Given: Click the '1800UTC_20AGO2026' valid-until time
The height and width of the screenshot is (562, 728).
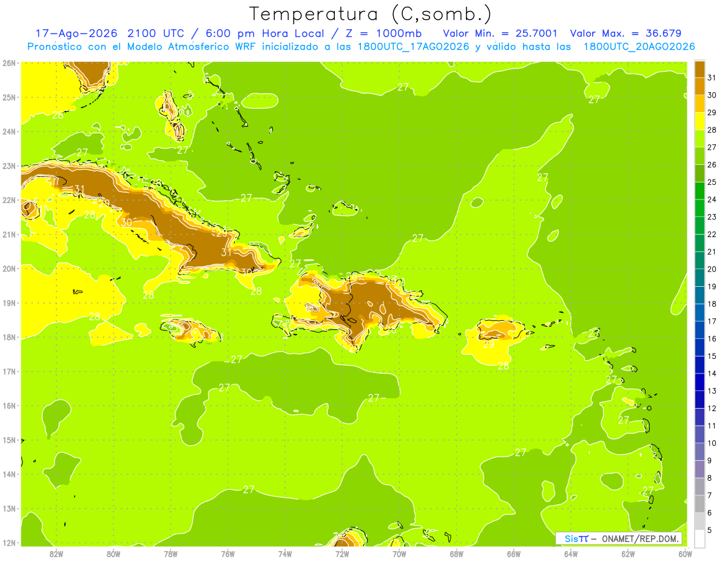Looking at the screenshot, I should [x=639, y=47].
